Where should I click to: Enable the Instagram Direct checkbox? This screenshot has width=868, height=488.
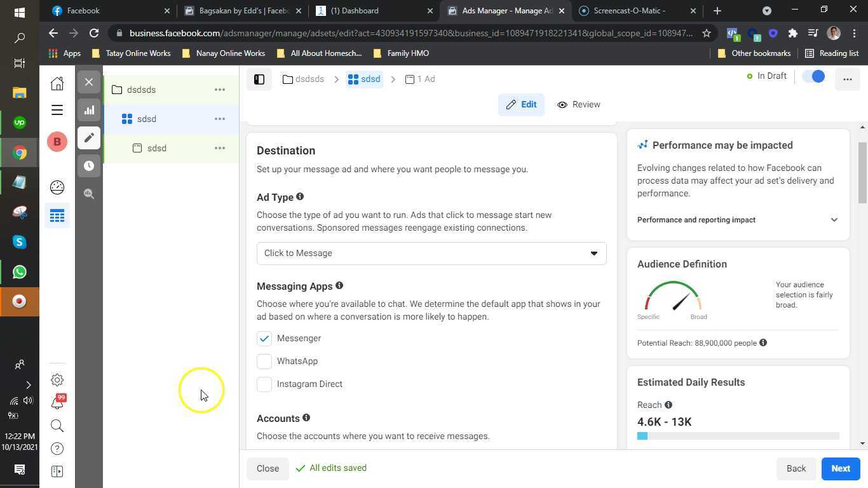click(x=264, y=384)
